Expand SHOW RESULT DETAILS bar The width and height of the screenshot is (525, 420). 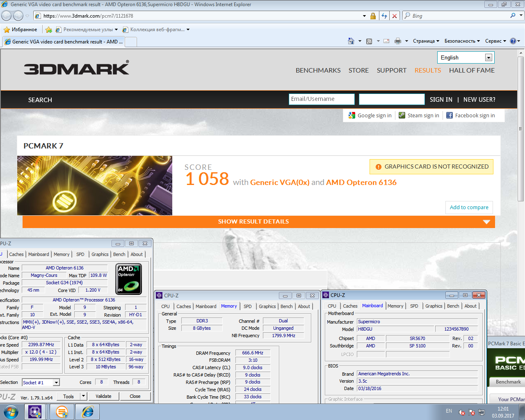click(259, 221)
